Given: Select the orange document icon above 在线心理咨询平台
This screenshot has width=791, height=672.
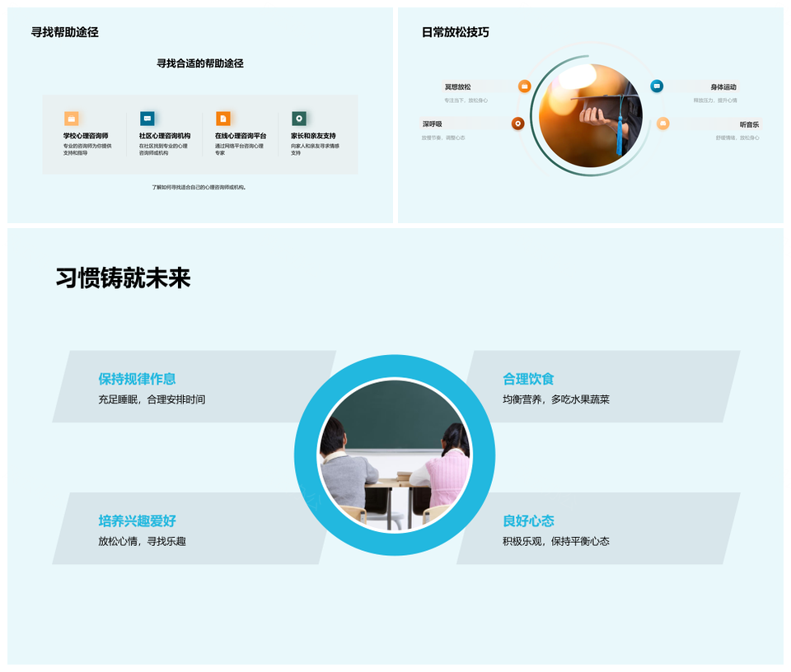Looking at the screenshot, I should point(223,119).
